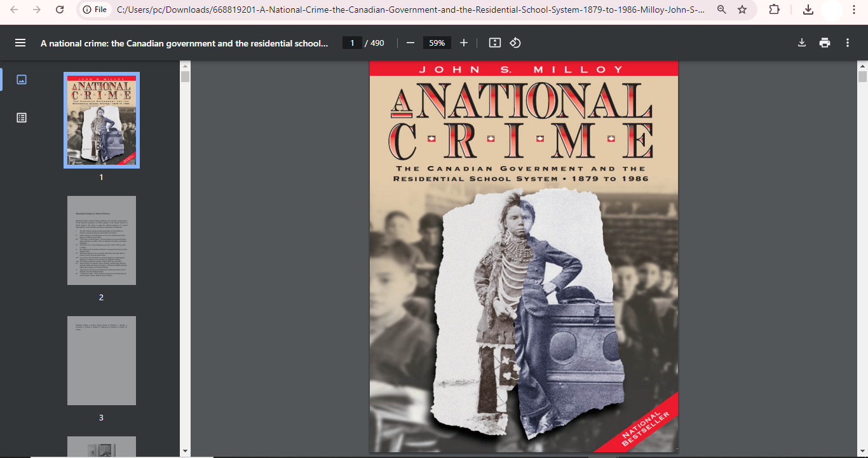Click the browser forward arrow
The image size is (868, 458).
point(37,10)
